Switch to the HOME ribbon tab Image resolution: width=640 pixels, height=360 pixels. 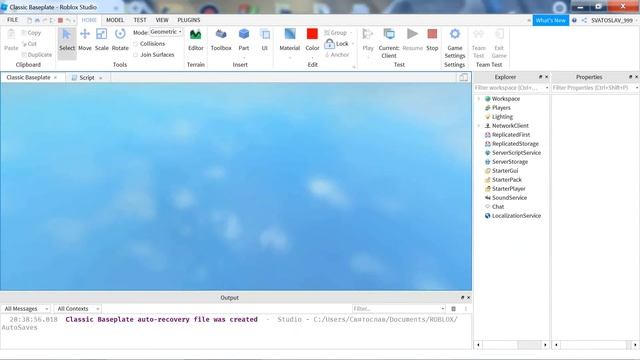click(x=89, y=20)
